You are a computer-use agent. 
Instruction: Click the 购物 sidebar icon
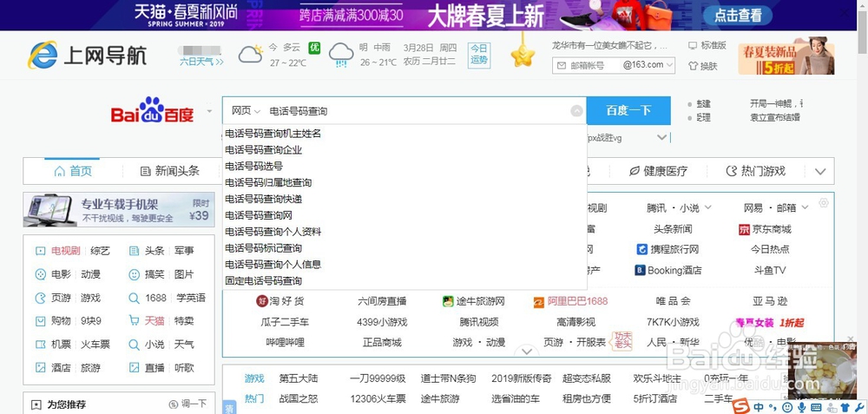tap(41, 321)
